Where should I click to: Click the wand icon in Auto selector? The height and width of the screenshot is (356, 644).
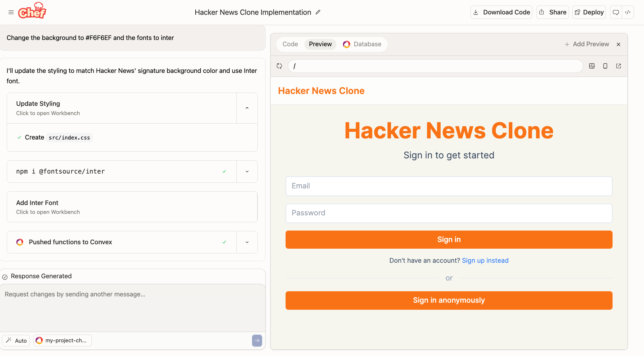coord(9,340)
